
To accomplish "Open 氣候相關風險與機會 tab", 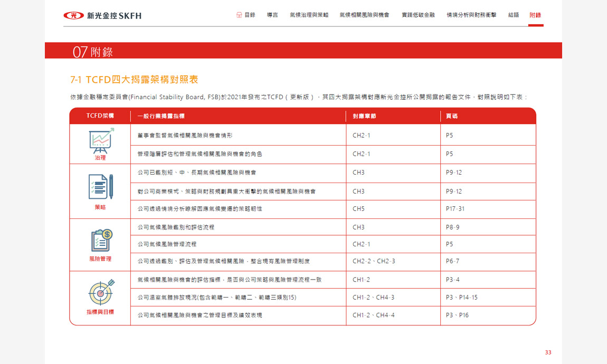I will (364, 15).
